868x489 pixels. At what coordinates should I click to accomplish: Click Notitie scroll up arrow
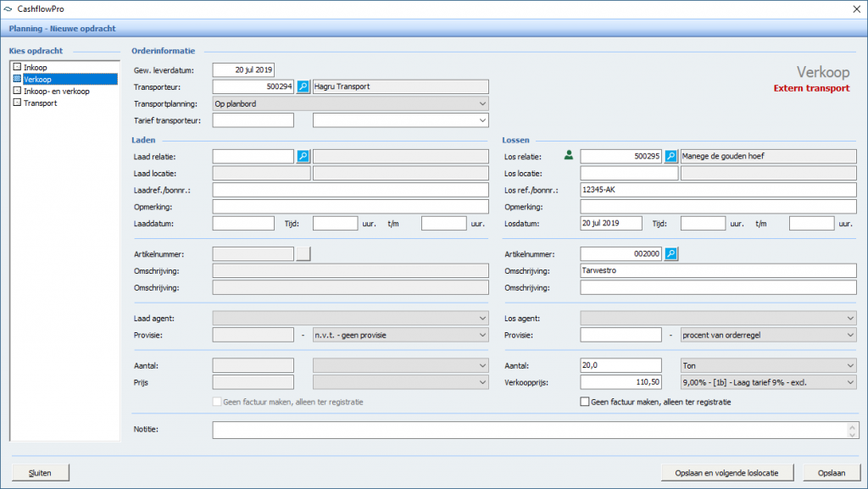click(852, 426)
